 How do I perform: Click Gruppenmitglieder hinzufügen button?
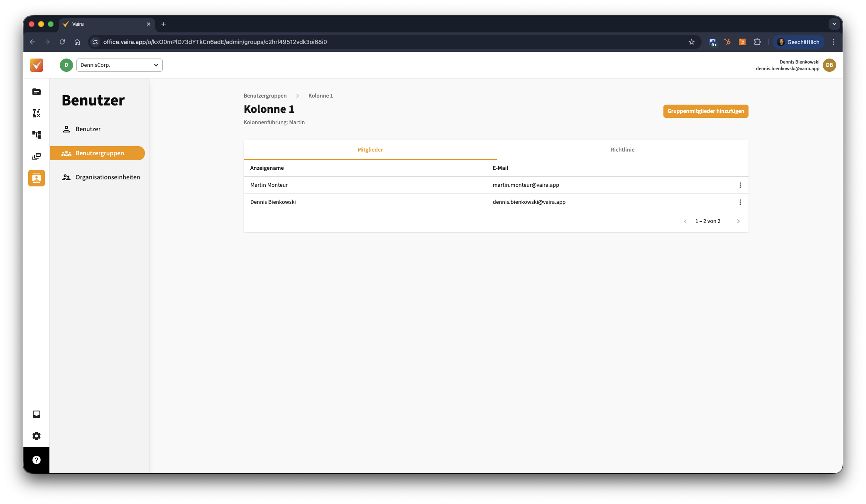click(705, 111)
